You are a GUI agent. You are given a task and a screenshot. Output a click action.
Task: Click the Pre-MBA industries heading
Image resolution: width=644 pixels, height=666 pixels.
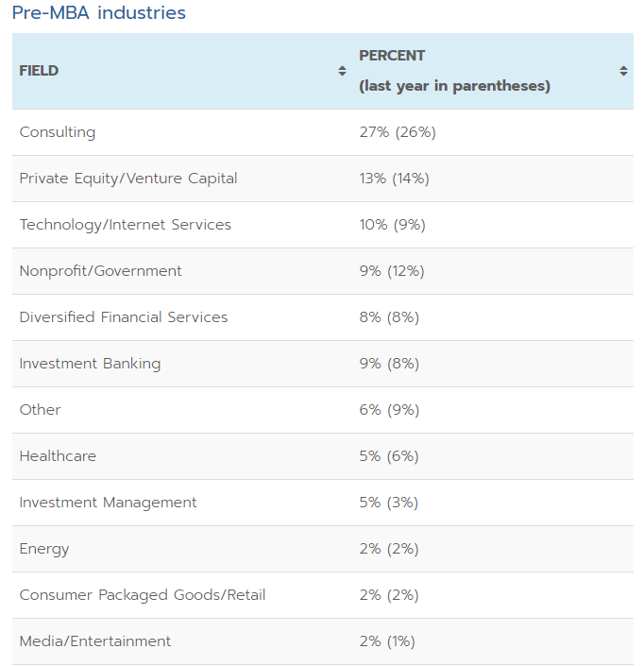coord(99,13)
